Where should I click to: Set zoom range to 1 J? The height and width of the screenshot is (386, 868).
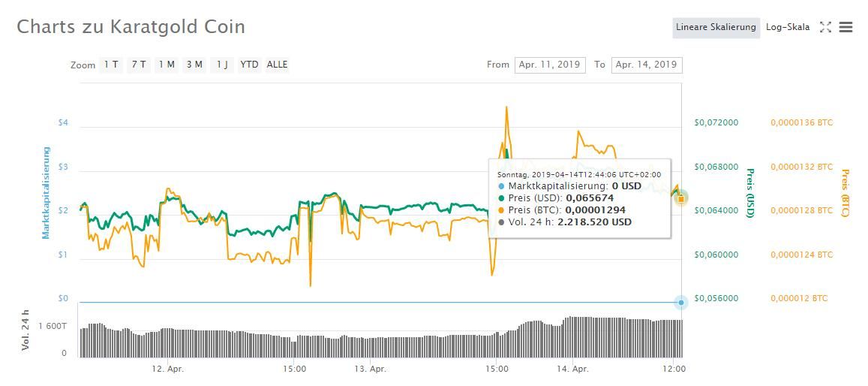tap(222, 65)
